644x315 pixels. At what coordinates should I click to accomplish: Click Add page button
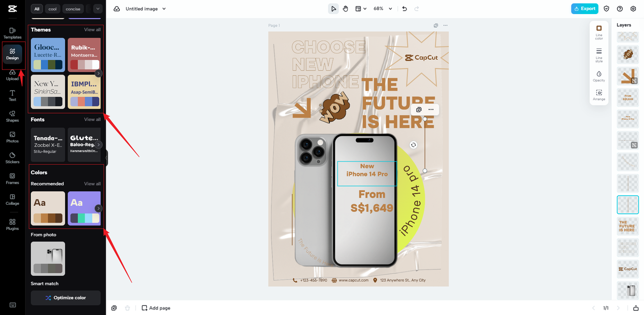tap(156, 308)
